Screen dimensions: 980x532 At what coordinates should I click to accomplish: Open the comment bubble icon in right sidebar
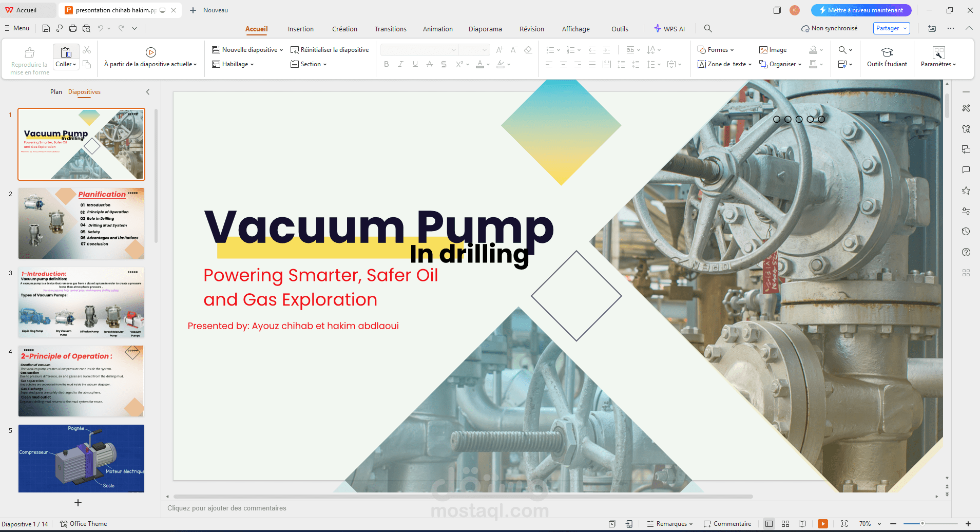click(x=966, y=170)
